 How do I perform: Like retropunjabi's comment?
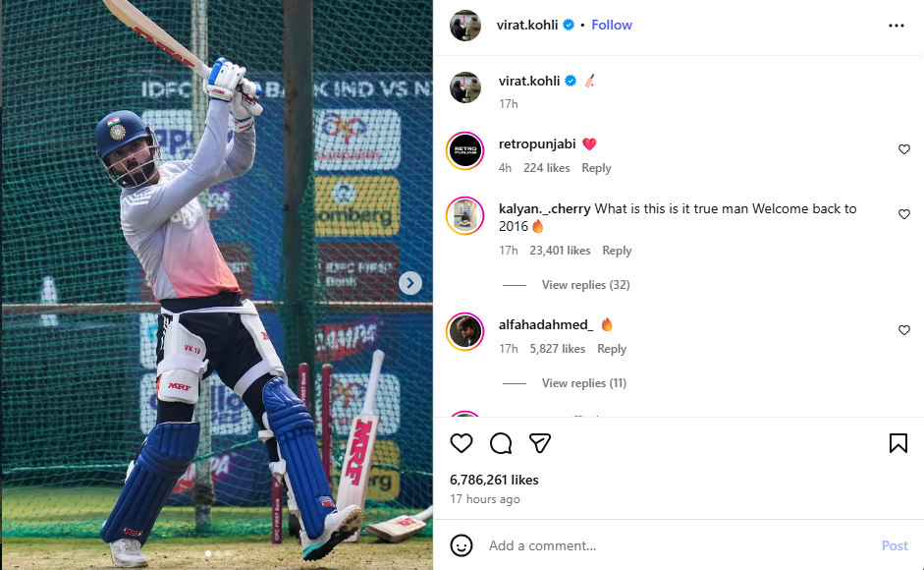[x=904, y=149]
